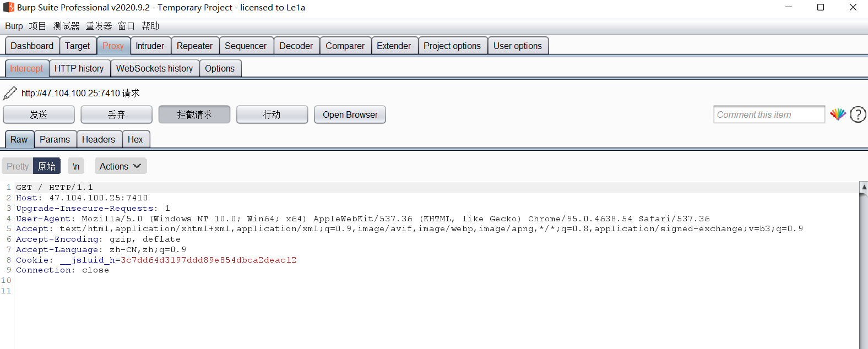The width and height of the screenshot is (868, 349).
Task: Go to the Decoder tab
Action: 296,46
